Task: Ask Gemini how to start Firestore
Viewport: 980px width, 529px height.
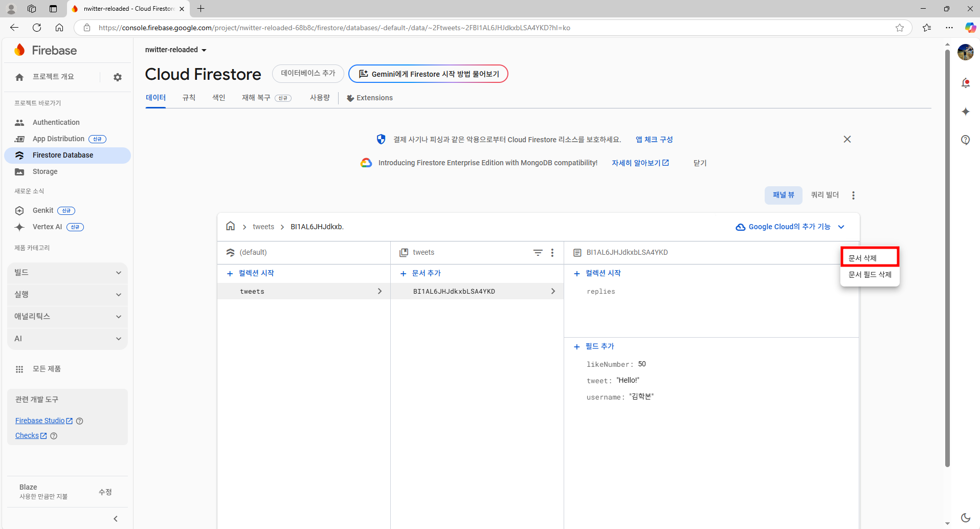Action: tap(428, 74)
